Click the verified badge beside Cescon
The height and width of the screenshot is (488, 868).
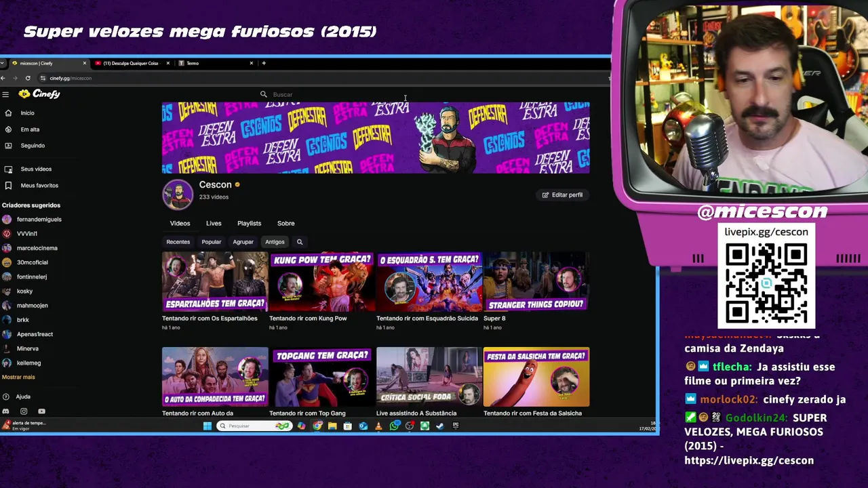(x=237, y=184)
